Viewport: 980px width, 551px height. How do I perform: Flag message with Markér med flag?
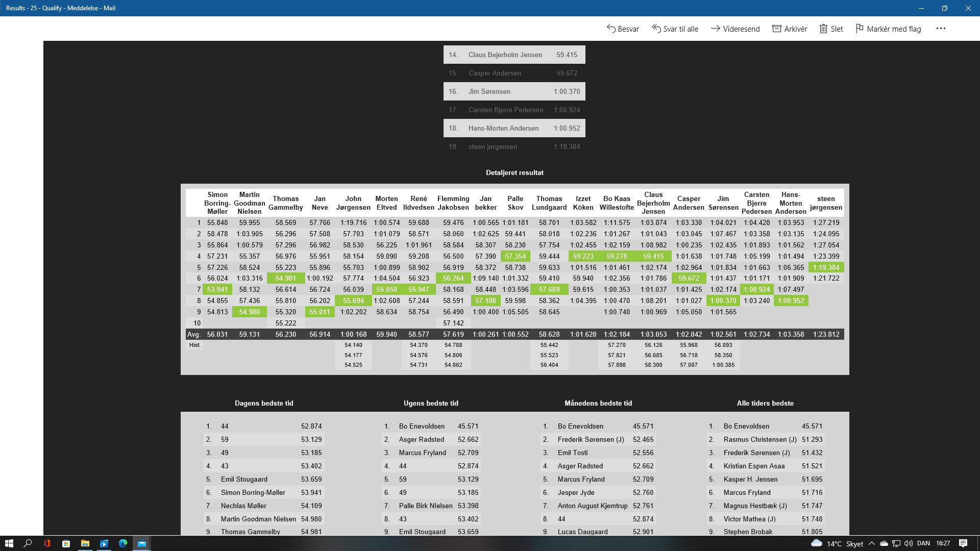click(888, 29)
